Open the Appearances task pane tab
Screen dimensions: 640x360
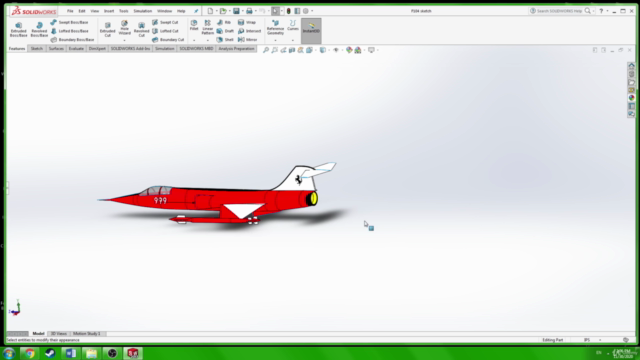(x=631, y=98)
